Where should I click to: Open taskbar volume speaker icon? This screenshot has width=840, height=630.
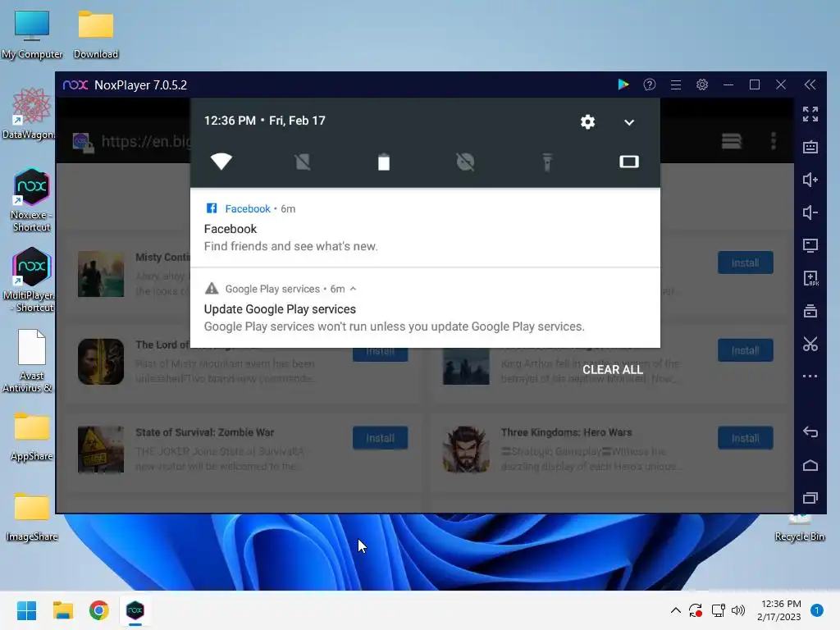click(x=738, y=610)
